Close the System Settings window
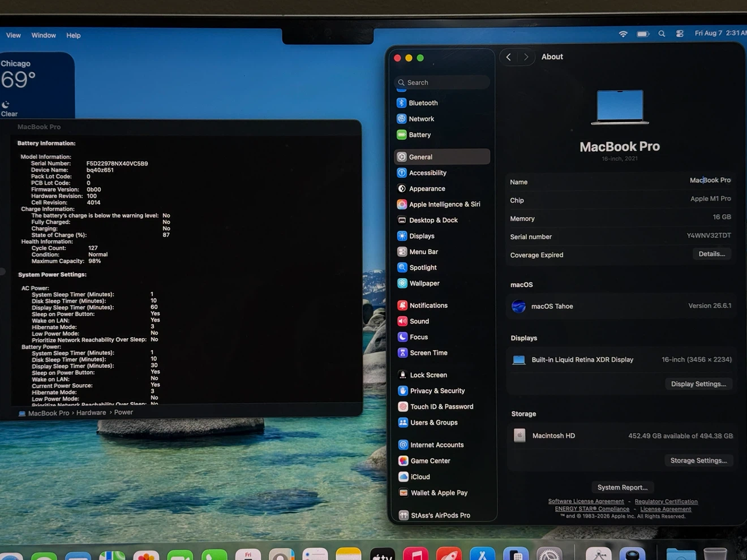Screen dimensions: 747x560 [x=397, y=58]
